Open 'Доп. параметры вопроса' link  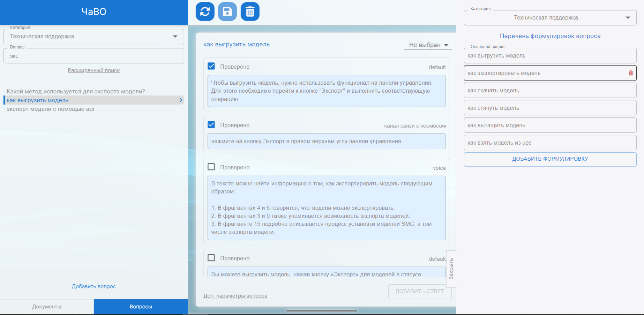click(235, 296)
